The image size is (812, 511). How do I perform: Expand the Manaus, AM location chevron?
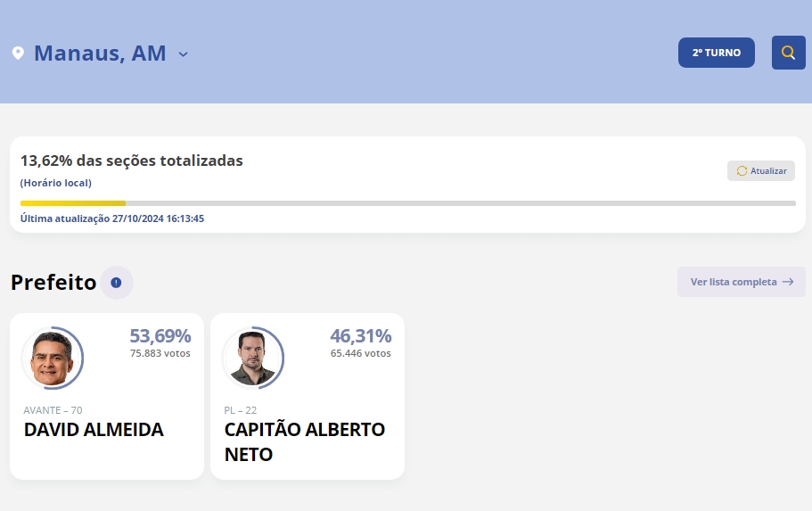pos(183,54)
